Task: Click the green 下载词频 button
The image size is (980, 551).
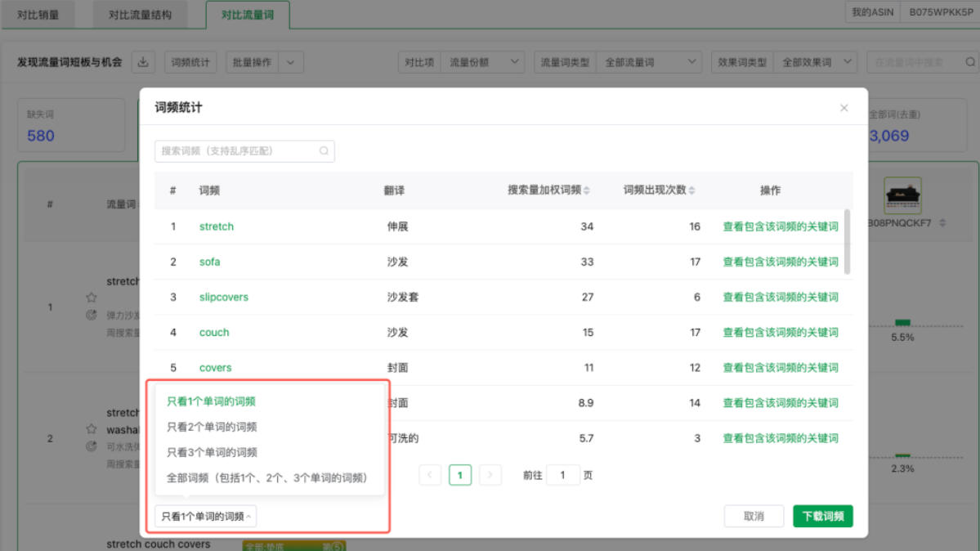Action: [822, 516]
